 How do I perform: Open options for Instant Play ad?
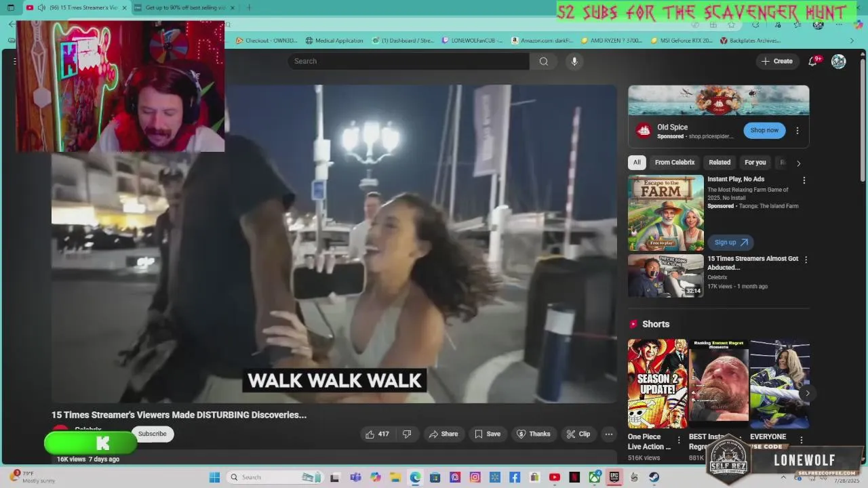804,180
